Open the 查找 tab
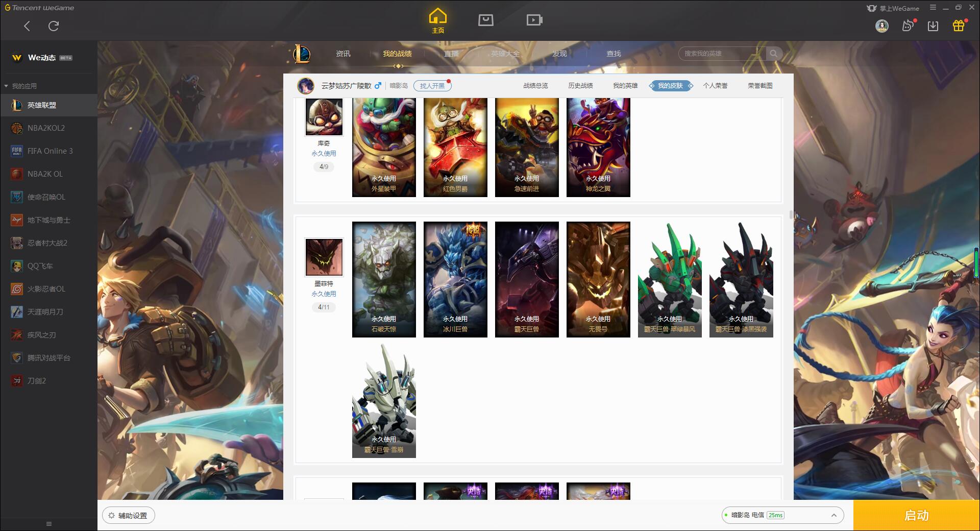The image size is (980, 531). coord(614,54)
